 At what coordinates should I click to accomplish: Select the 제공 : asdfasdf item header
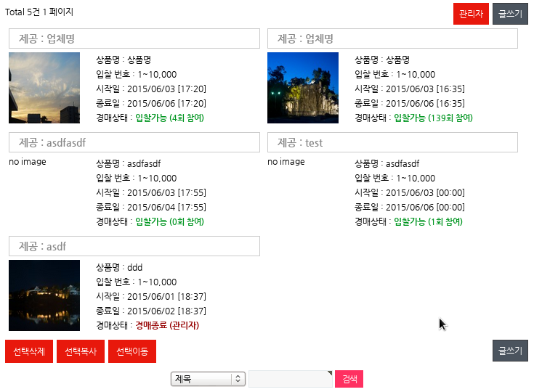(x=134, y=142)
